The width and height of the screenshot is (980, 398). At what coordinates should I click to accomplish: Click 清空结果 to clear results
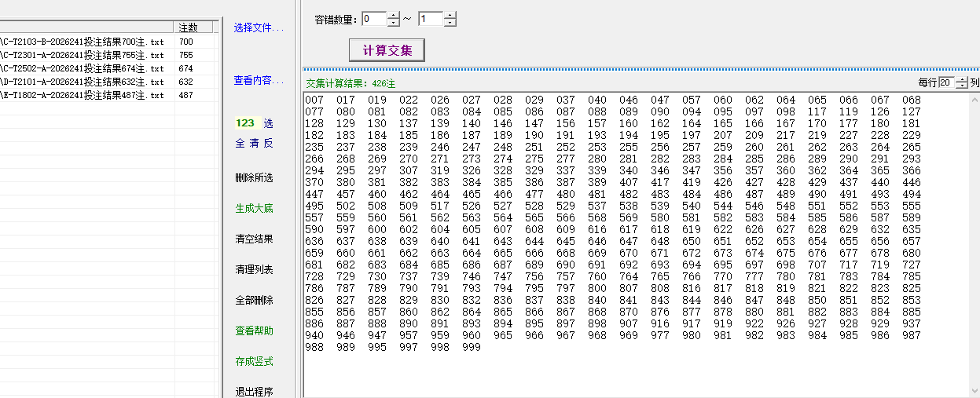[255, 239]
